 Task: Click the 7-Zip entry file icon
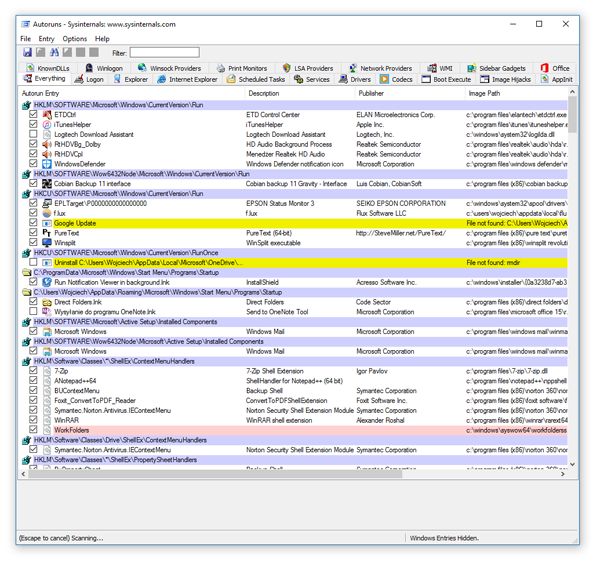47,371
